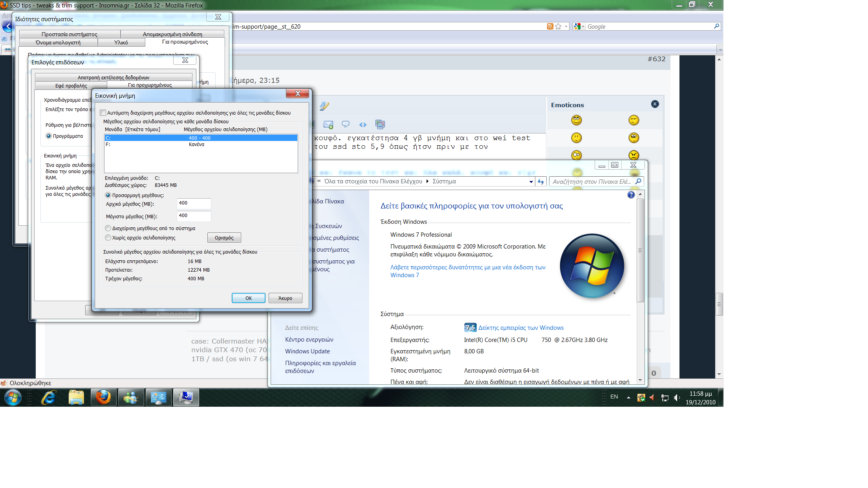
Task: Open the Υλικό tab
Action: pyautogui.click(x=121, y=42)
